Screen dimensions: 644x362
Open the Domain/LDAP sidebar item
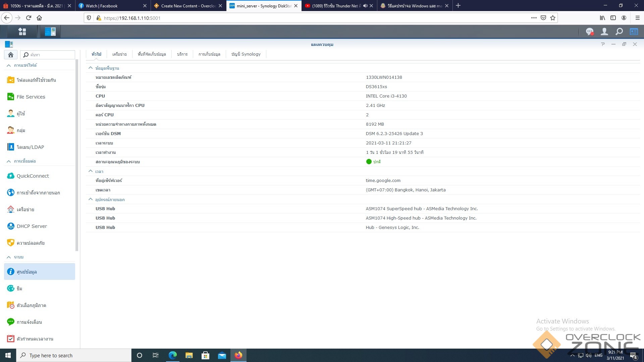pyautogui.click(x=30, y=147)
